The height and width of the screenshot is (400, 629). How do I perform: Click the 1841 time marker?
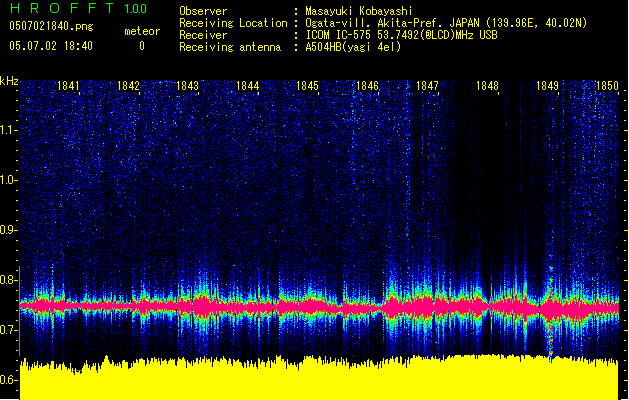[68, 86]
